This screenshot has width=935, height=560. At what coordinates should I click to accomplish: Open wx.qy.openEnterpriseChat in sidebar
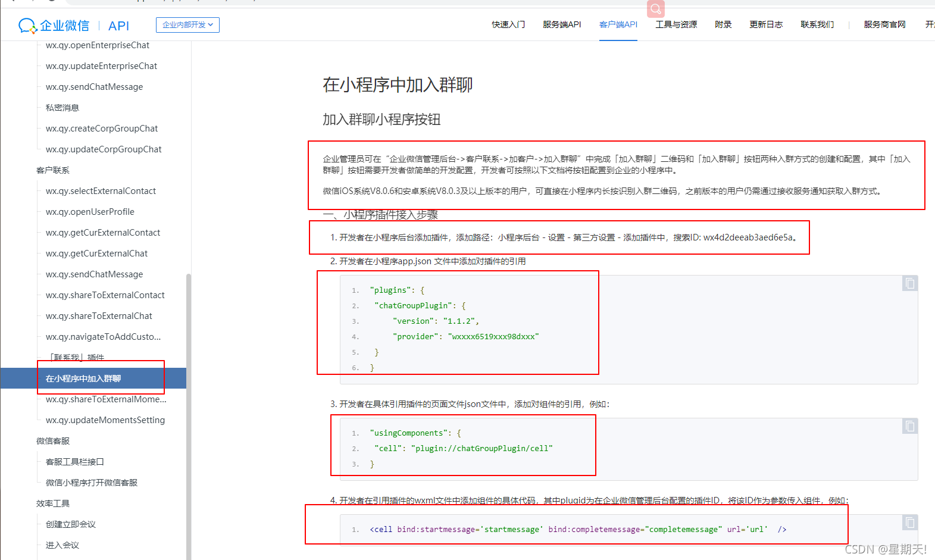(98, 45)
